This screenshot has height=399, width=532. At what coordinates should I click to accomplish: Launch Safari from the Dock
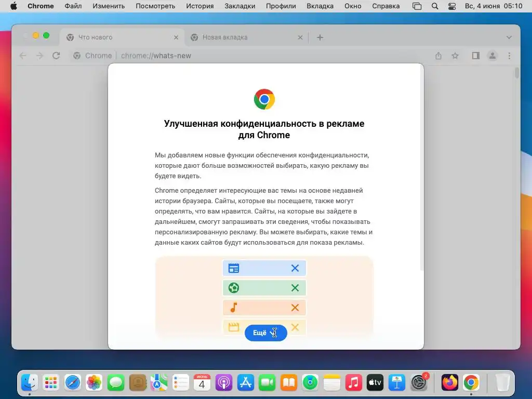(x=73, y=383)
